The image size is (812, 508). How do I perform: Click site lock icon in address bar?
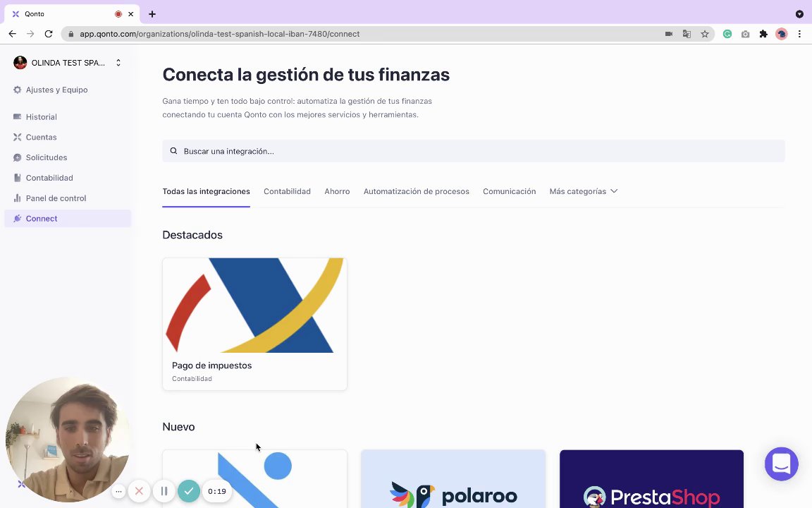click(x=71, y=34)
